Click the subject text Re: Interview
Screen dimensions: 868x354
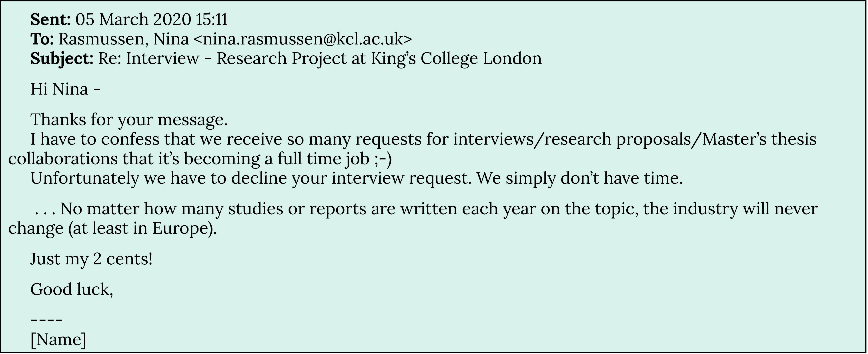[x=148, y=59]
